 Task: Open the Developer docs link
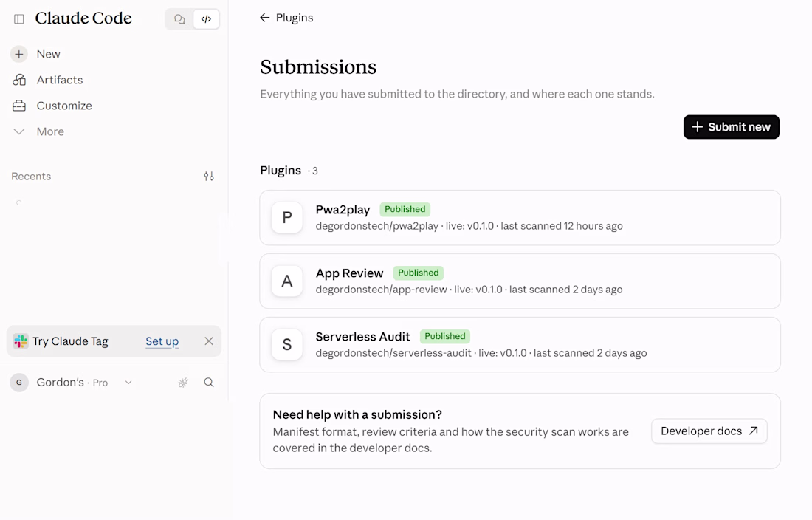pos(709,431)
